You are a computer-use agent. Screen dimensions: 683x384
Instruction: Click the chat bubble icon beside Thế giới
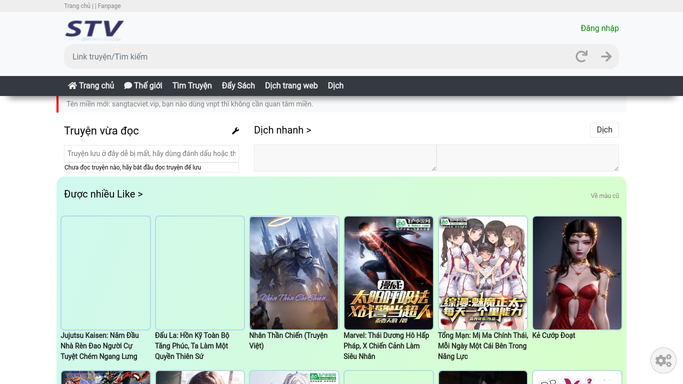point(128,86)
